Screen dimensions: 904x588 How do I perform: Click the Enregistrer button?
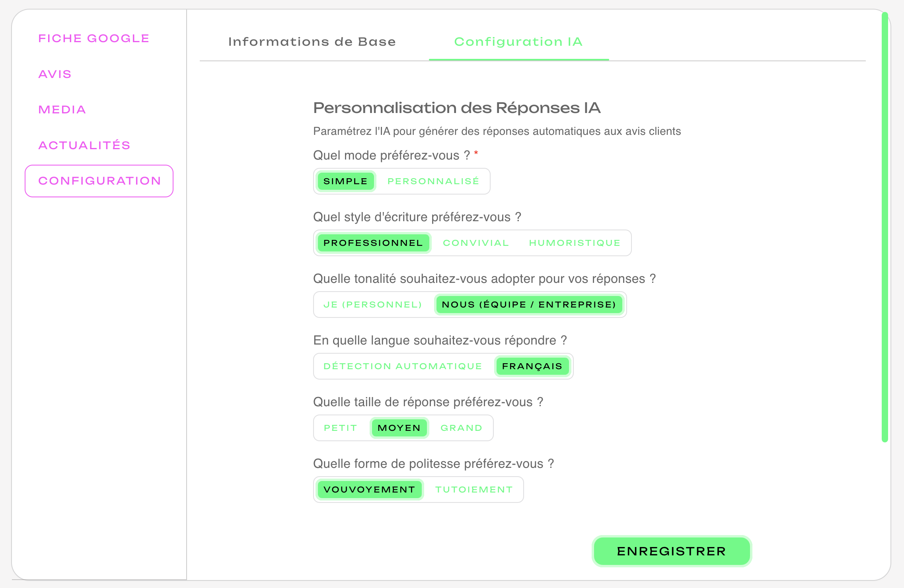pos(671,551)
